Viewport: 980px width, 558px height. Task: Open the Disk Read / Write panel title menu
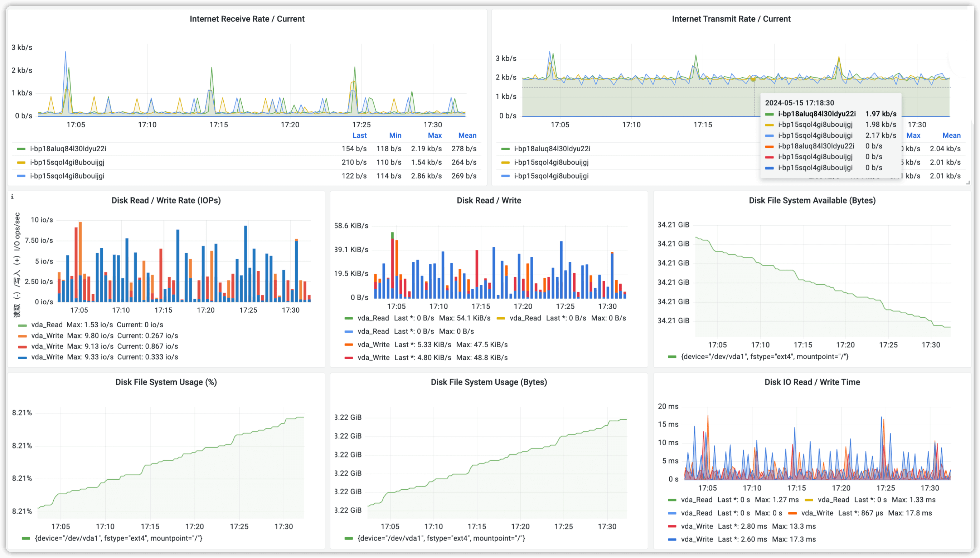(489, 200)
